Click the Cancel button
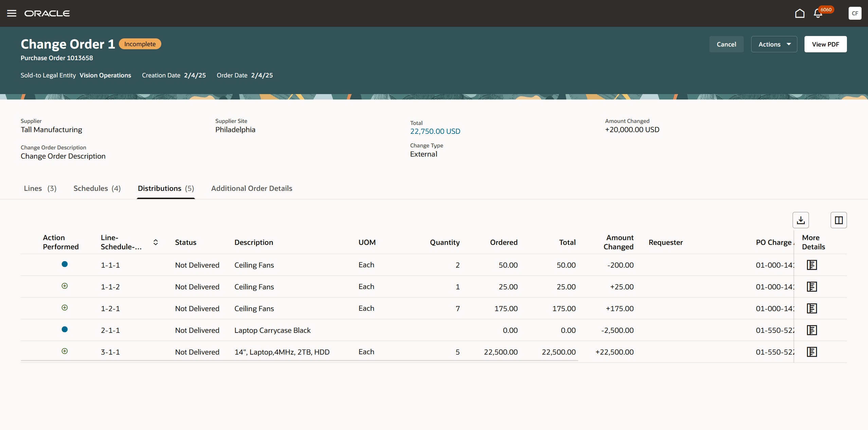This screenshot has width=868, height=430. tap(726, 44)
